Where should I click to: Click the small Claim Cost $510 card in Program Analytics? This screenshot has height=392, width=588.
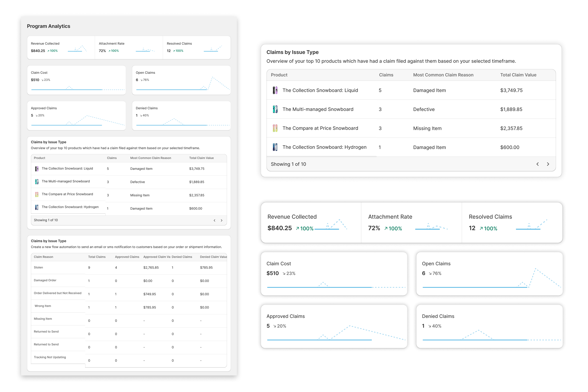point(76,80)
